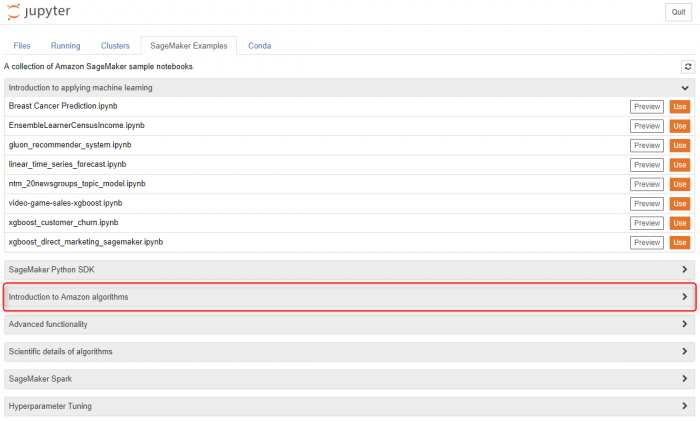This screenshot has width=700, height=421.
Task: Click the xgboost_customer_churn.ipynb file name
Action: tap(63, 223)
